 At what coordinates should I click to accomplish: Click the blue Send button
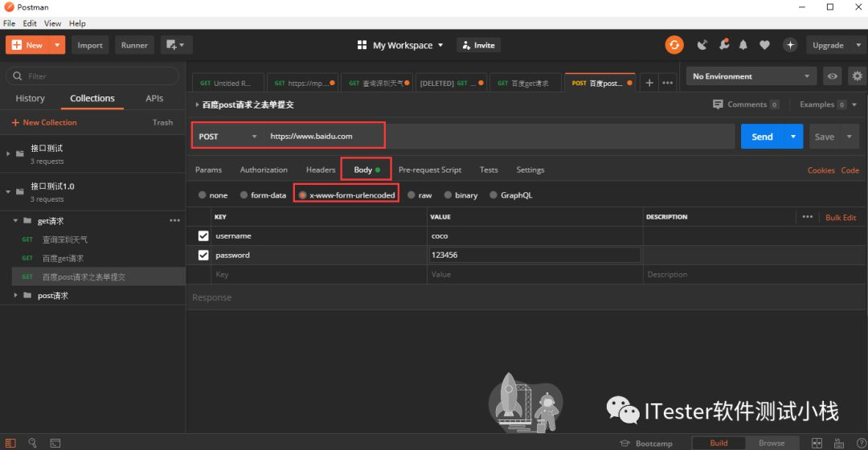tap(762, 137)
